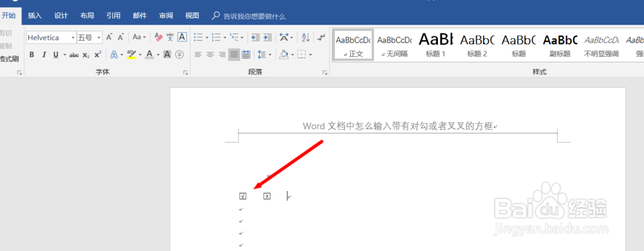Toggle subscript formatting
Viewport: 644px width, 251px height.
click(86, 55)
